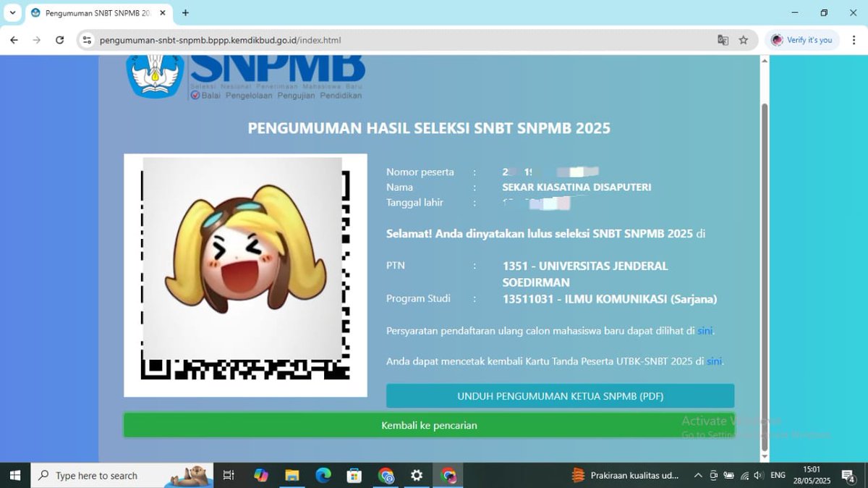Go back to the previous page
The image size is (868, 488).
pos(14,41)
